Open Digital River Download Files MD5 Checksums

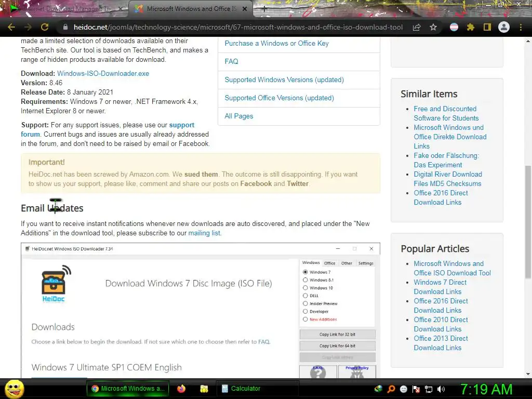(448, 179)
